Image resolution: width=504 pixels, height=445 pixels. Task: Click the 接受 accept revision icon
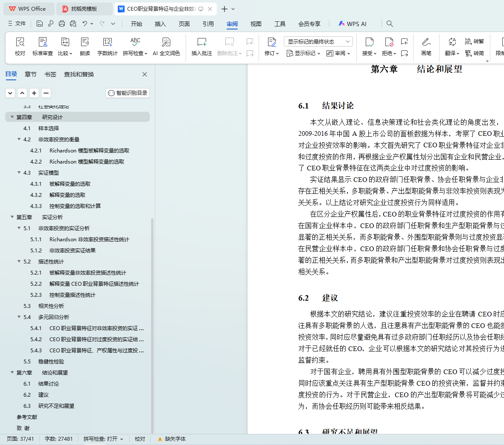[x=369, y=42]
